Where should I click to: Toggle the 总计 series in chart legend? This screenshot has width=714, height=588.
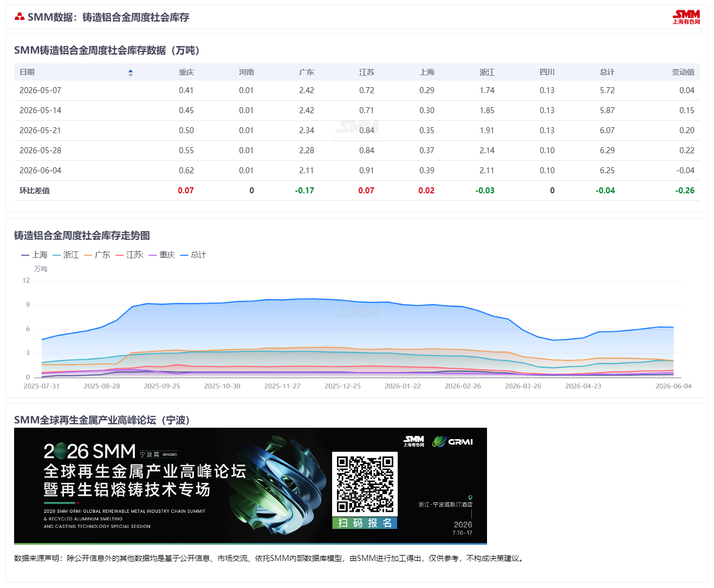click(x=193, y=254)
